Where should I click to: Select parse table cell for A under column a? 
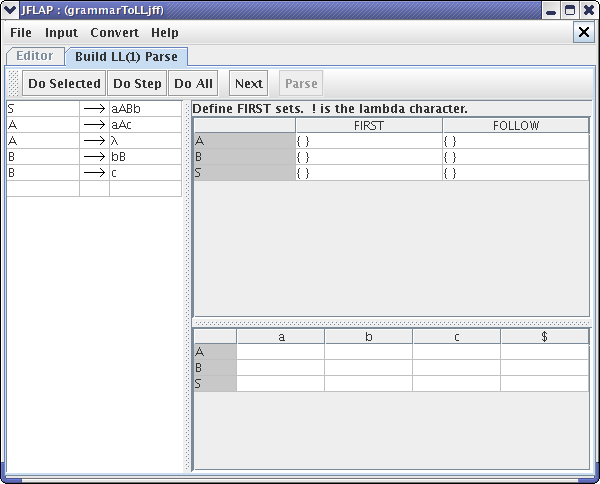280,351
